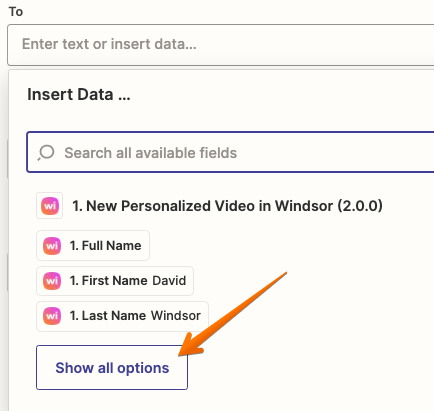This screenshot has width=434, height=411.
Task: Click the Windsor value in Last Name chip
Action: (x=176, y=315)
